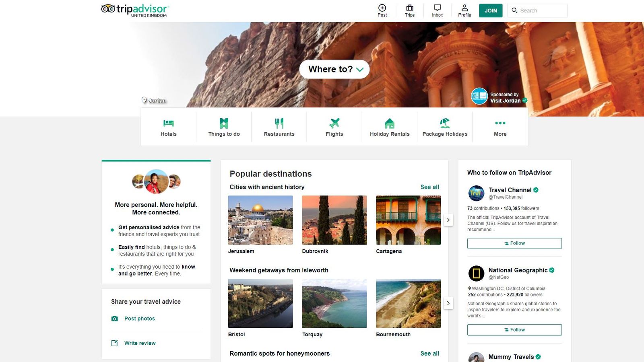Screen dimensions: 644x362
Task: Open the Package Holidays beach icon
Action: [445, 126]
